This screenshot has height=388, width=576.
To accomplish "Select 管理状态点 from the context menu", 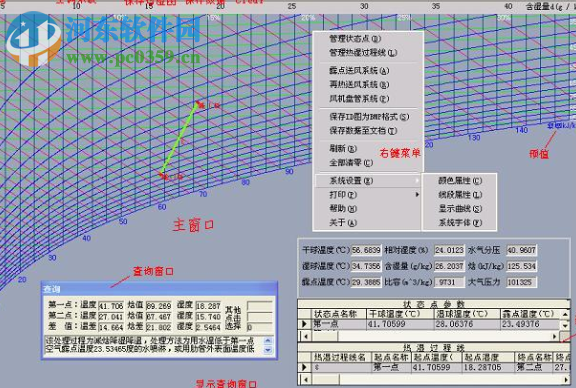I will (x=355, y=39).
